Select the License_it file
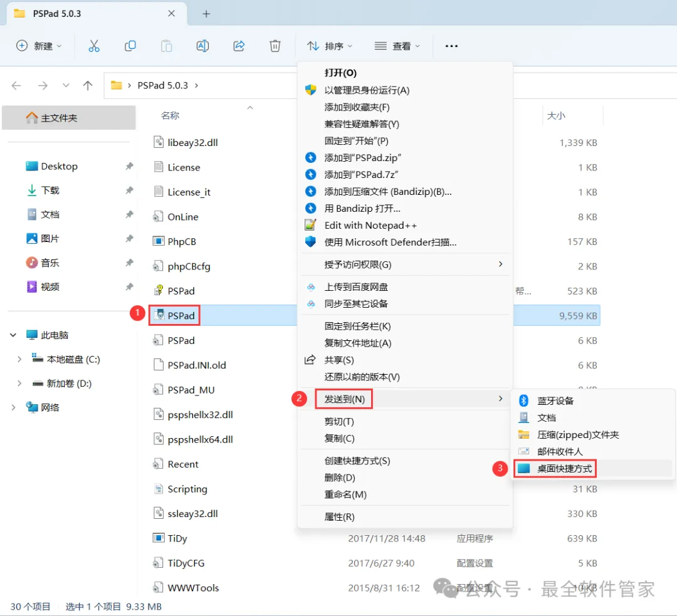 189,192
